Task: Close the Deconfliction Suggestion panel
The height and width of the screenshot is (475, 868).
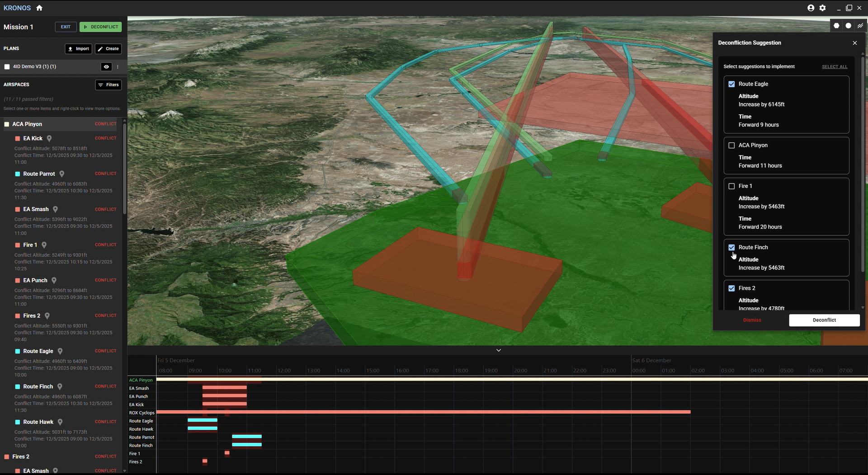Action: [854, 43]
